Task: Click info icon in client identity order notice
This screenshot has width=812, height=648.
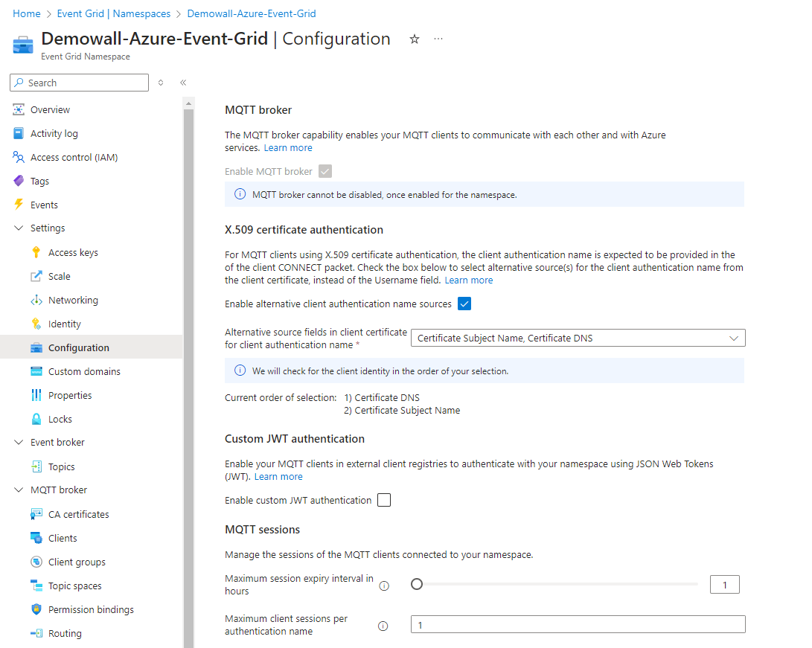Action: [x=240, y=370]
